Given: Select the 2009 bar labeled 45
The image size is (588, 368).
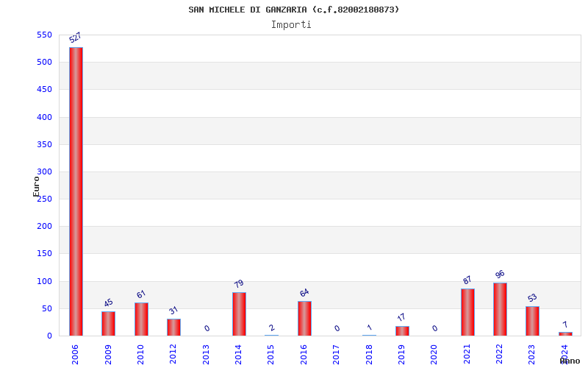Looking at the screenshot, I should coord(108,323).
